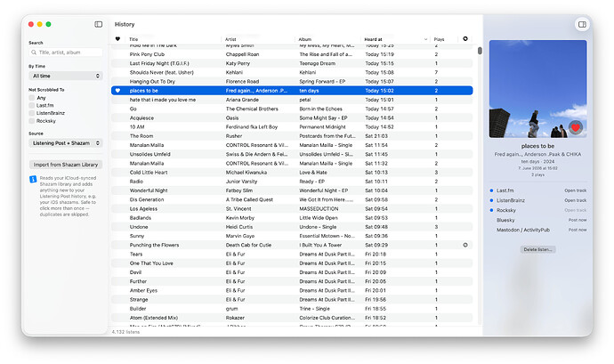The height and width of the screenshot is (364, 614).
Task: Select the 'Acquiesce' row
Action: pos(292,118)
